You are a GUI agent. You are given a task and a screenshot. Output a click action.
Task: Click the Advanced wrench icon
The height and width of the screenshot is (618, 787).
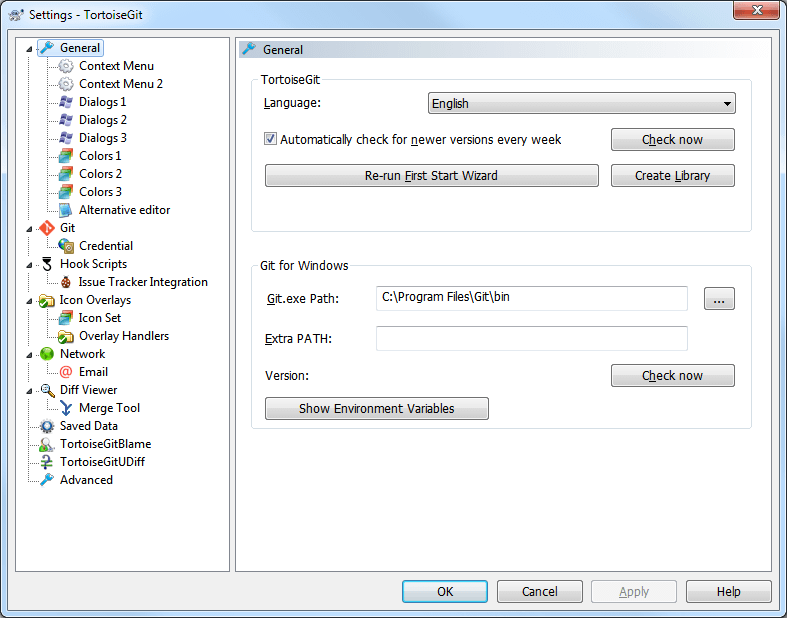[47, 480]
